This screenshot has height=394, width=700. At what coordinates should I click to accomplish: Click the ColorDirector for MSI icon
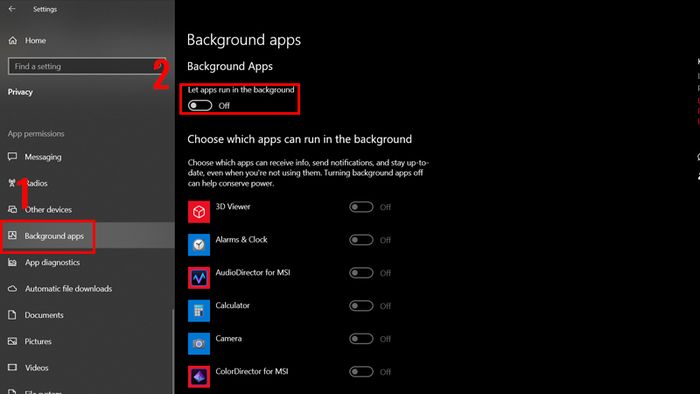[x=199, y=376]
